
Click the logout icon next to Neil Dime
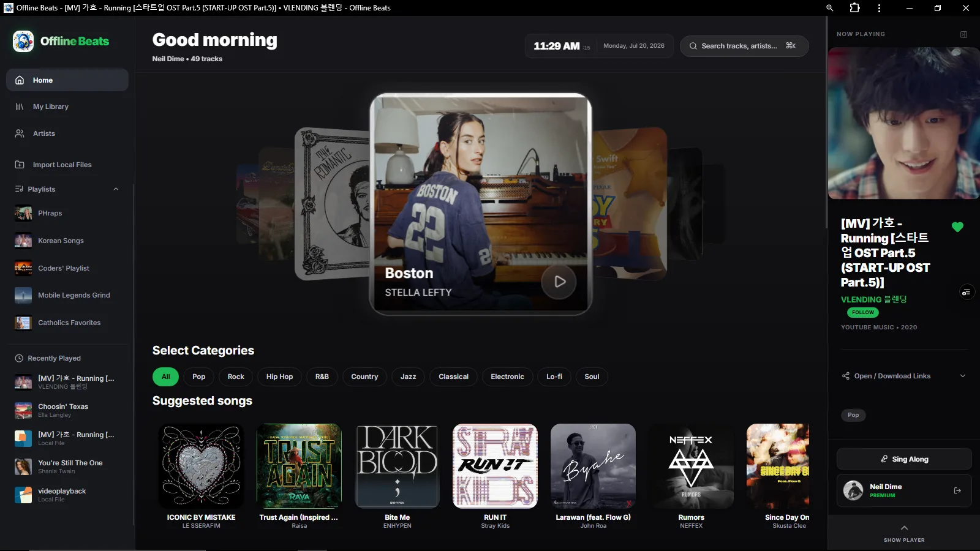[957, 490]
